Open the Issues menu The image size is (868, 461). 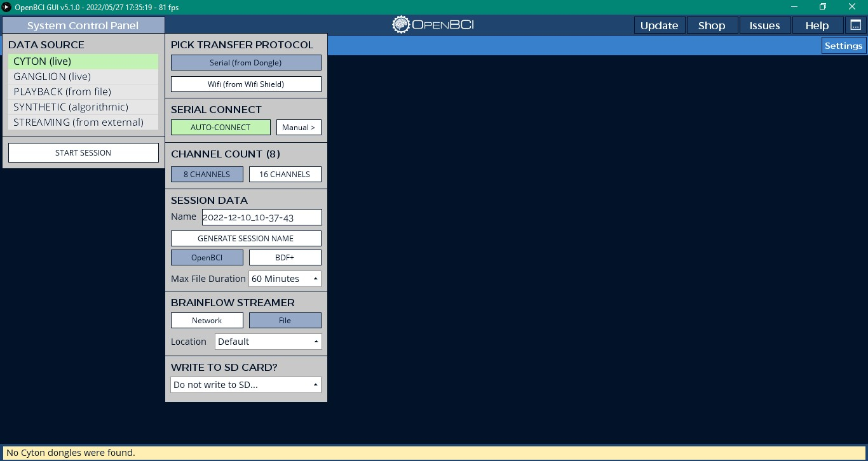(x=764, y=25)
